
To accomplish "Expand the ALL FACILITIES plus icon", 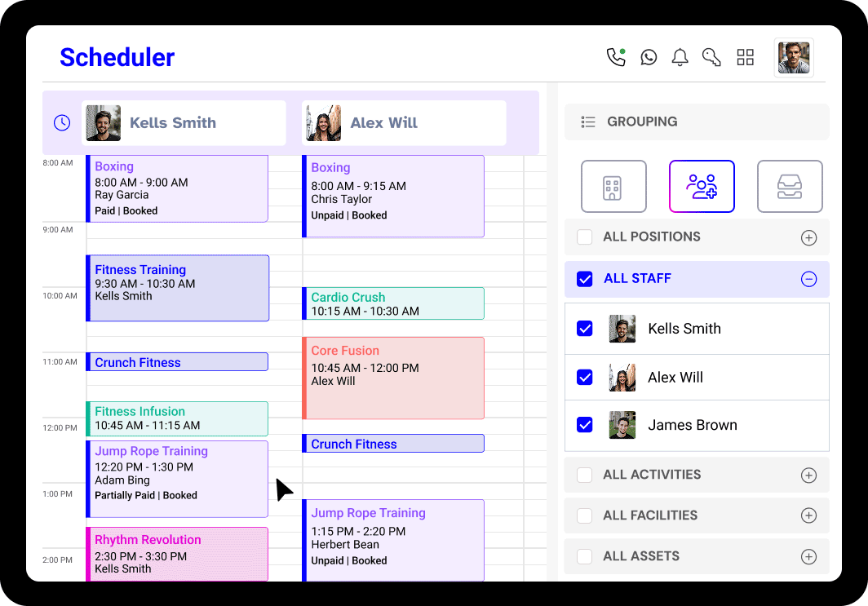I will (808, 515).
